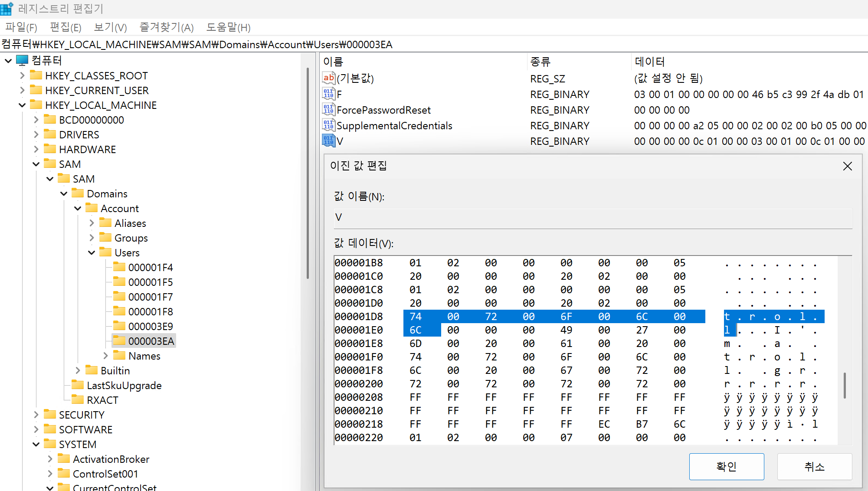
Task: Click the binary icon of the SupplementalCredentials value
Action: click(328, 125)
